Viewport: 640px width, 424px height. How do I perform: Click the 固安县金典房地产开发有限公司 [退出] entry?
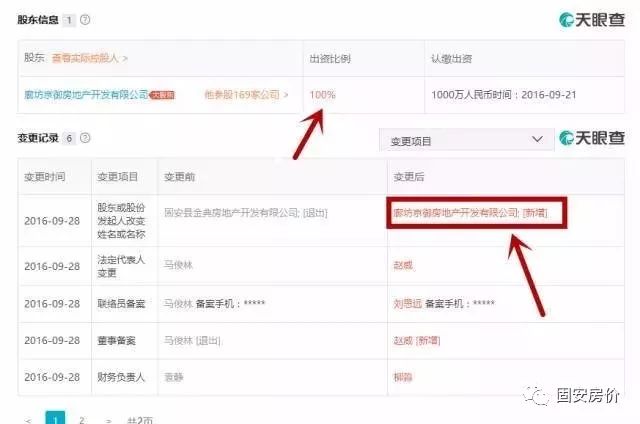pyautogui.click(x=246, y=213)
